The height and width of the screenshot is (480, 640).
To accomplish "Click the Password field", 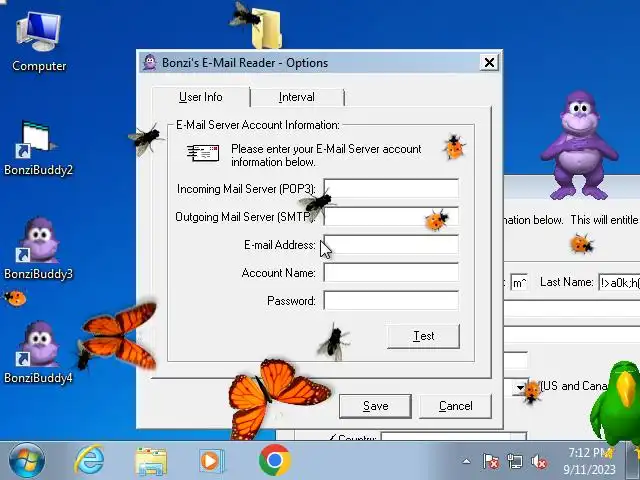I will 391,300.
